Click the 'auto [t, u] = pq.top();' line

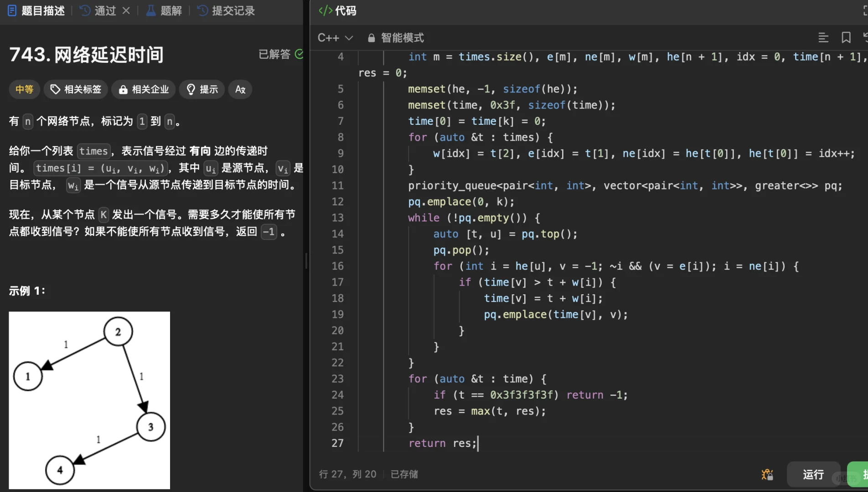[x=505, y=234]
